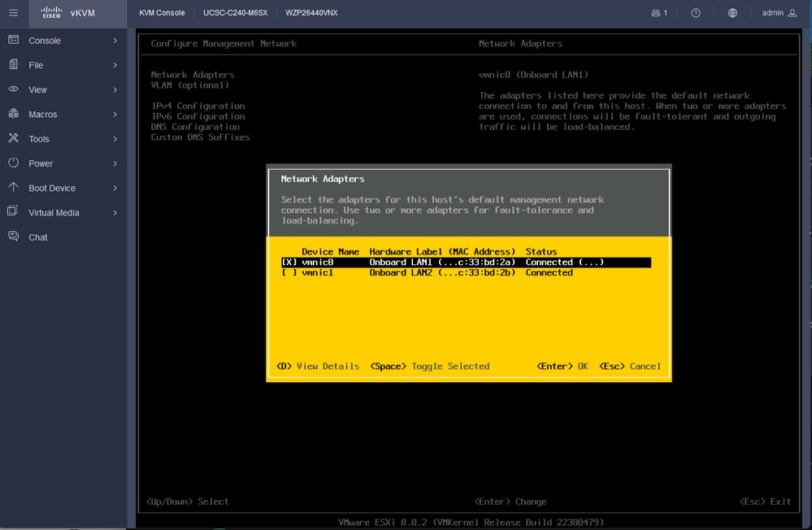
Task: Click Configure Management Network title
Action: coord(224,44)
